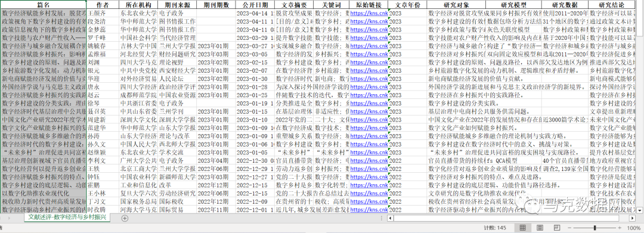Select the 研究对象 header cell

click(x=456, y=5)
